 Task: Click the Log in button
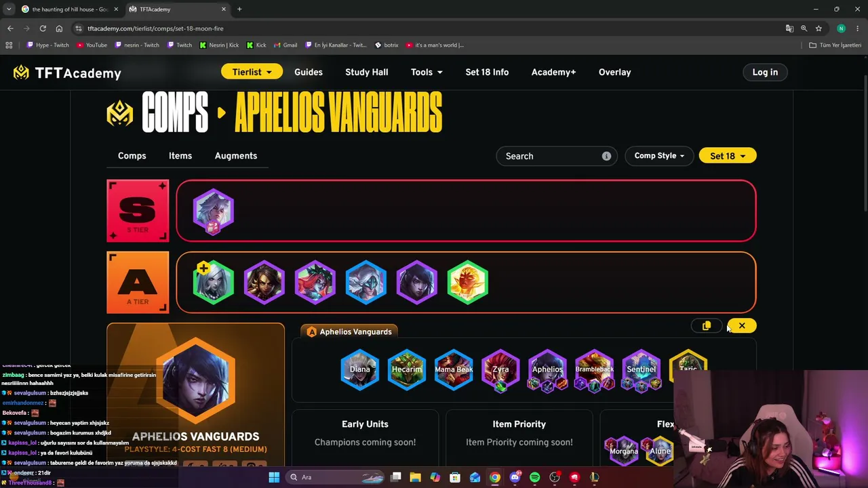point(765,73)
